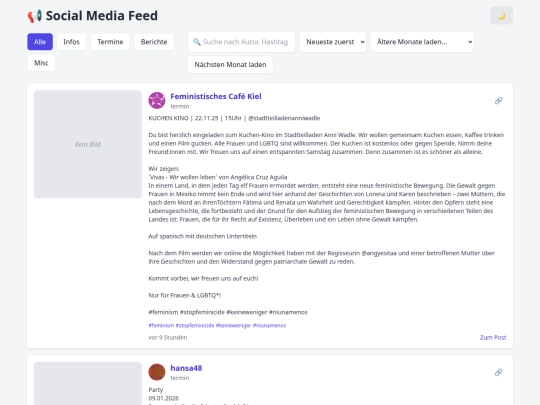
Task: Show only Termine posts
Action: click(110, 42)
